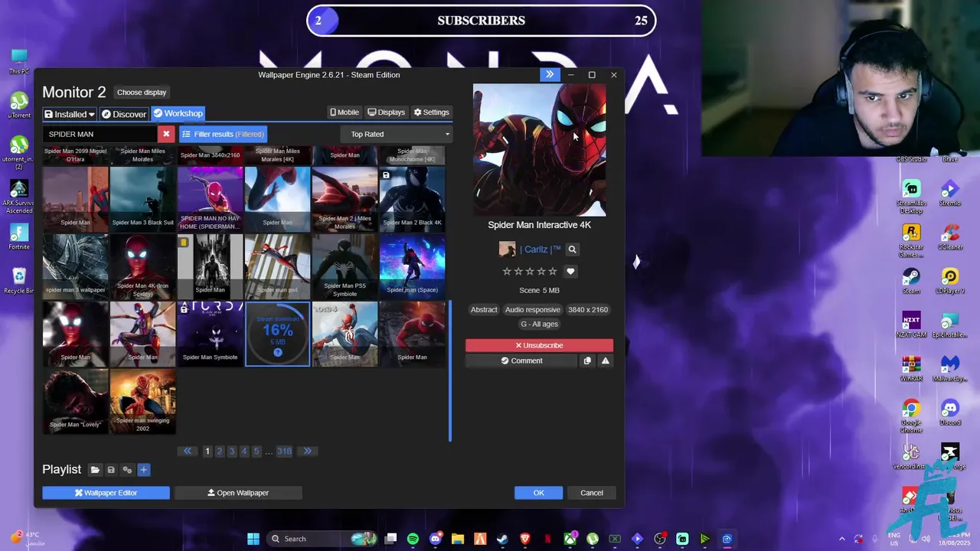Viewport: 980px width, 551px height.
Task: Go to results page 2
Action: [220, 452]
